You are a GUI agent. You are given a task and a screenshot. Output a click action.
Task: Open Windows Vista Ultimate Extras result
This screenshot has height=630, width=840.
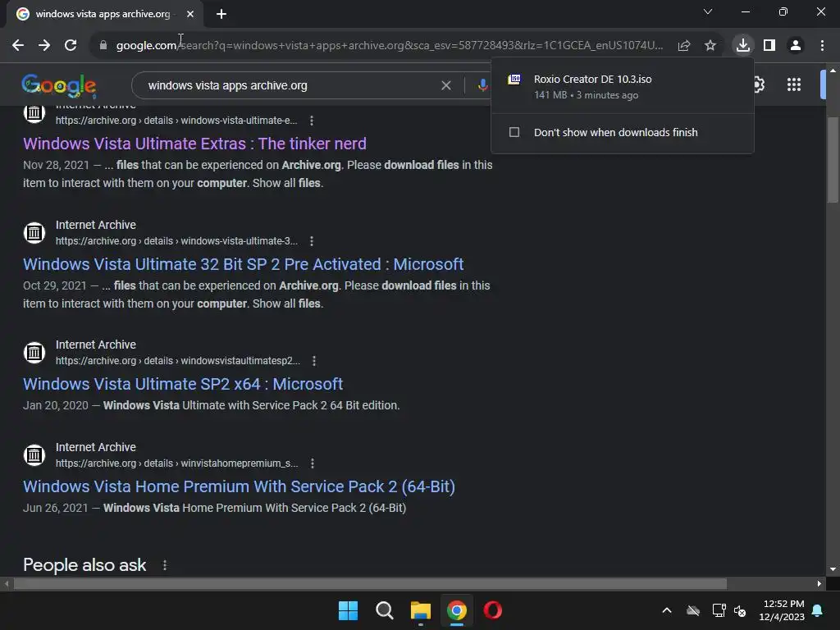pyautogui.click(x=194, y=144)
